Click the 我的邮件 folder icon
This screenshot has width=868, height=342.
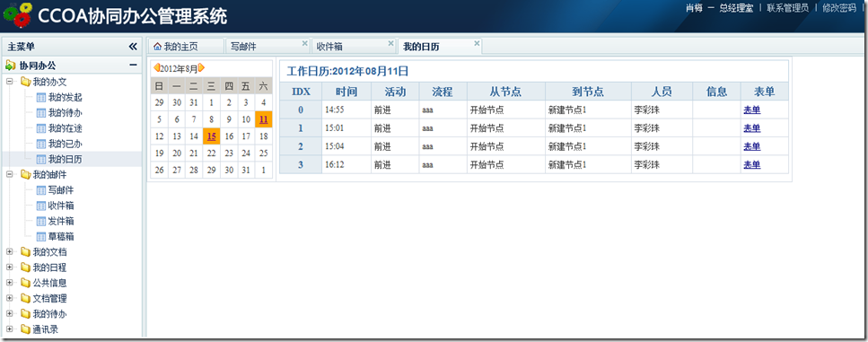pyautogui.click(x=25, y=175)
